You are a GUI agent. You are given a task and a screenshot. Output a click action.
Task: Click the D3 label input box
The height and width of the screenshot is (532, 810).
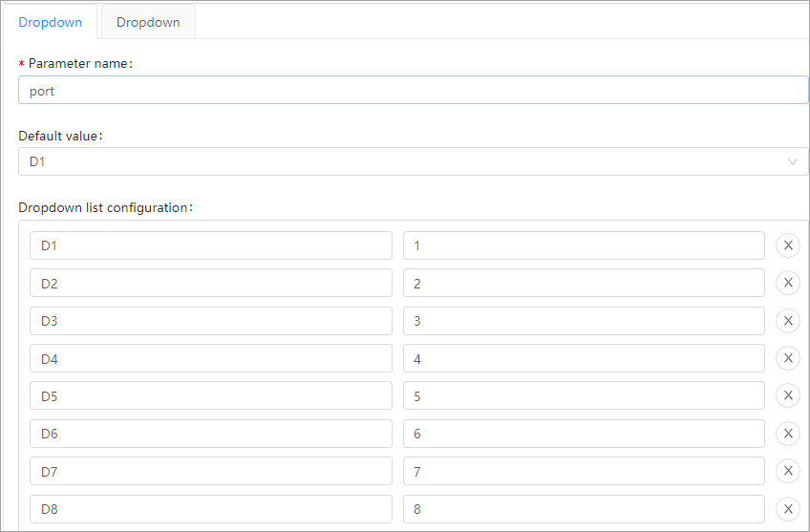pyautogui.click(x=210, y=321)
